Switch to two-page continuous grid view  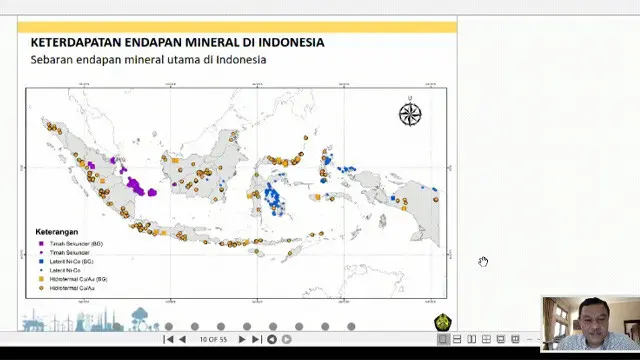point(486,339)
